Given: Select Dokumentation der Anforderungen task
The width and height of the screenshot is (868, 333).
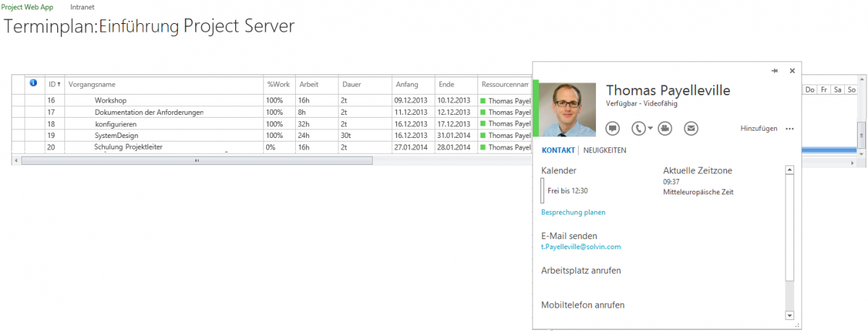Looking at the screenshot, I should pos(149,112).
